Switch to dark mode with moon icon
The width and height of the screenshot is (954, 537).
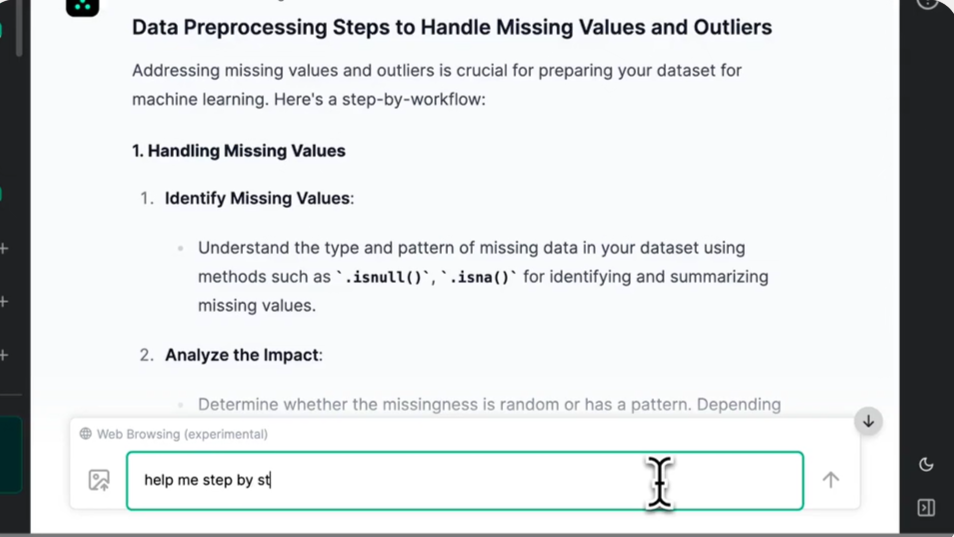click(x=926, y=465)
